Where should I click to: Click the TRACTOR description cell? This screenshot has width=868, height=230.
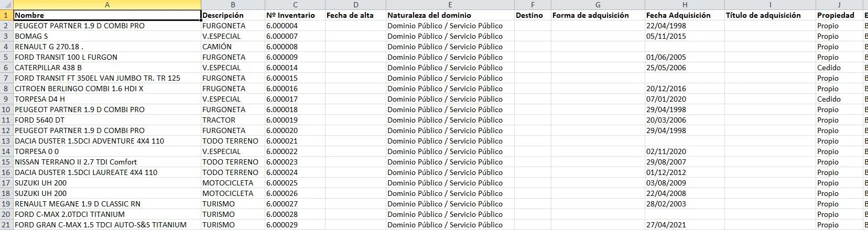(x=233, y=120)
